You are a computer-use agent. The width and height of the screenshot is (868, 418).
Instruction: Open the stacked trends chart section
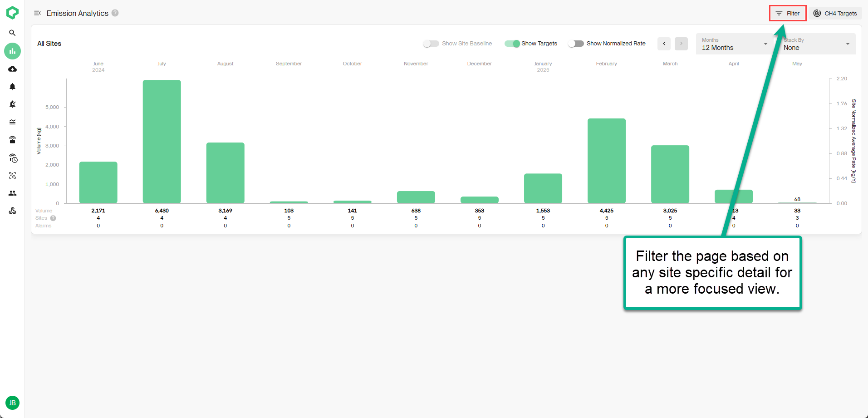[12, 122]
